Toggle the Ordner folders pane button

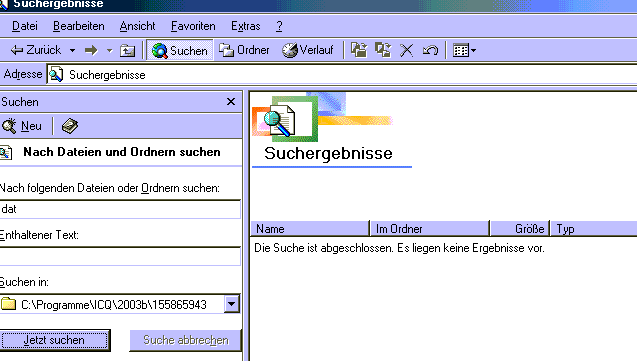tap(244, 50)
